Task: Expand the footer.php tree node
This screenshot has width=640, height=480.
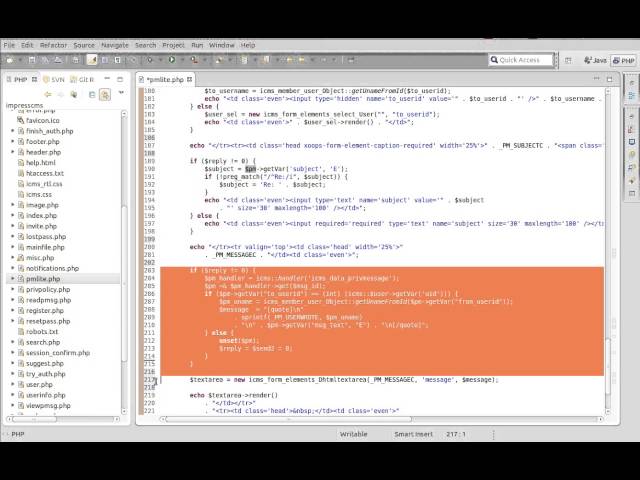Action: 12,142
